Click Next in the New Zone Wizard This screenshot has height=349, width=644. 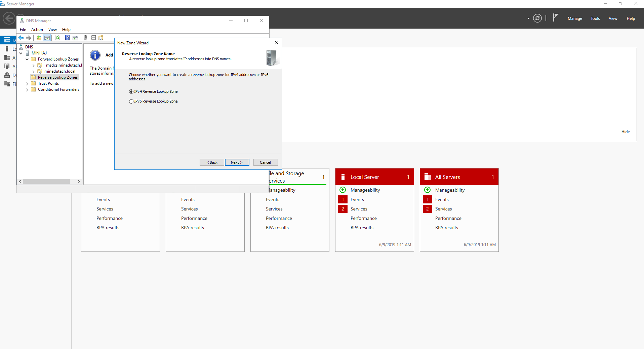pyautogui.click(x=237, y=162)
